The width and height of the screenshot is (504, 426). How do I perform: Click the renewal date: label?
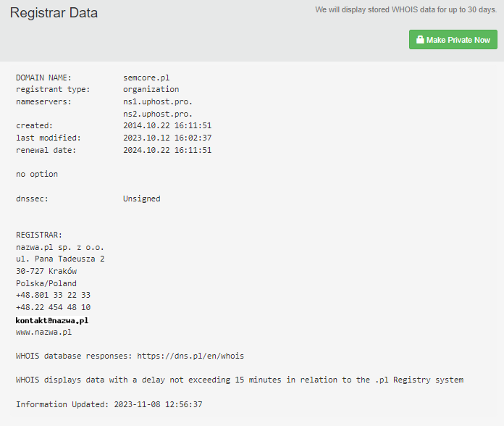46,150
